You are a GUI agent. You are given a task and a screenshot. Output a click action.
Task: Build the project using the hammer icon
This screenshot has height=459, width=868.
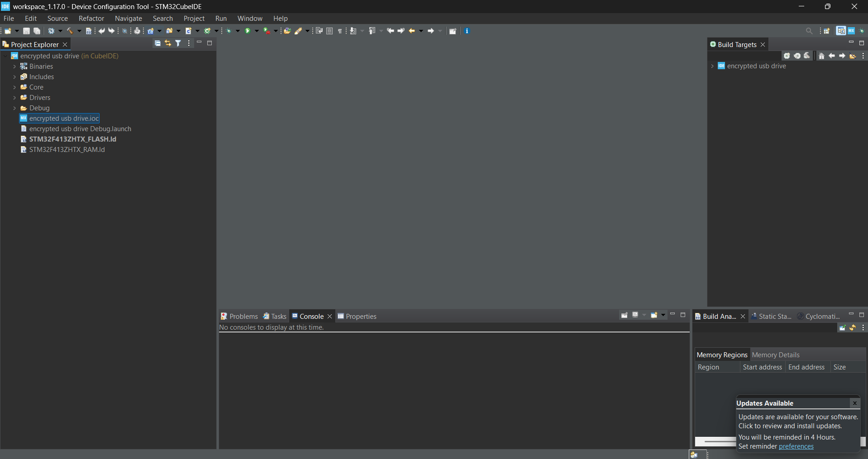71,31
